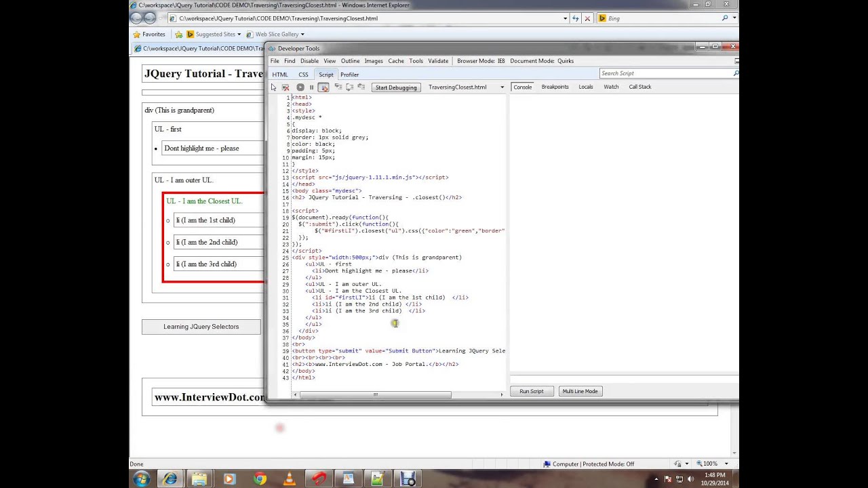Click the Add to Favorites Bar star icon

[178, 34]
